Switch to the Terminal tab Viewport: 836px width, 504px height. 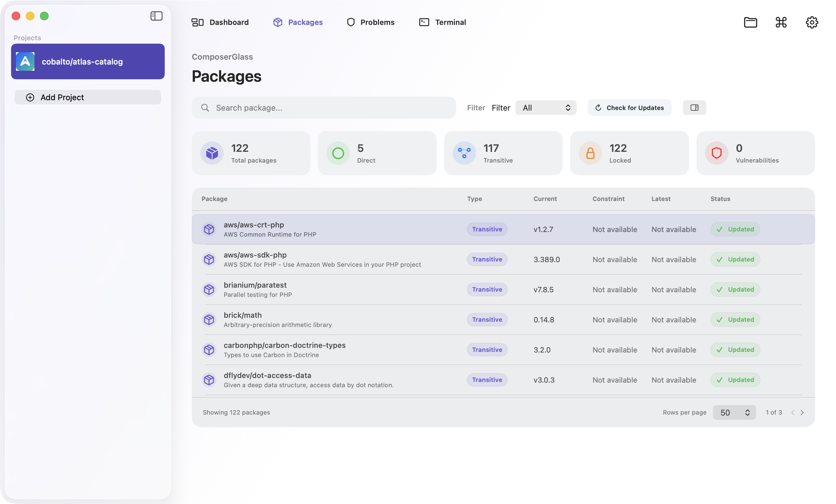[x=442, y=22]
